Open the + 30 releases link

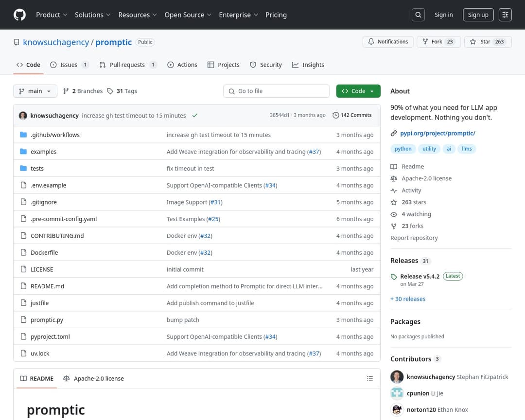pos(408,299)
